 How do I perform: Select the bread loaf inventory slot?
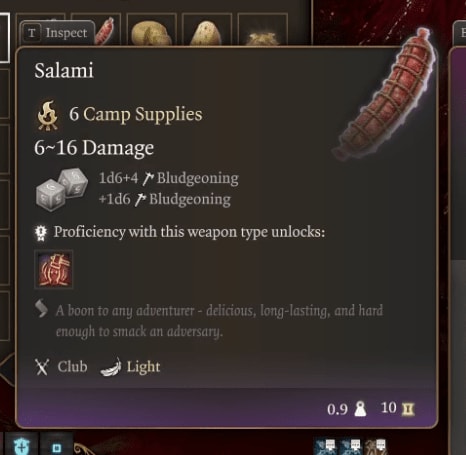coord(152,30)
